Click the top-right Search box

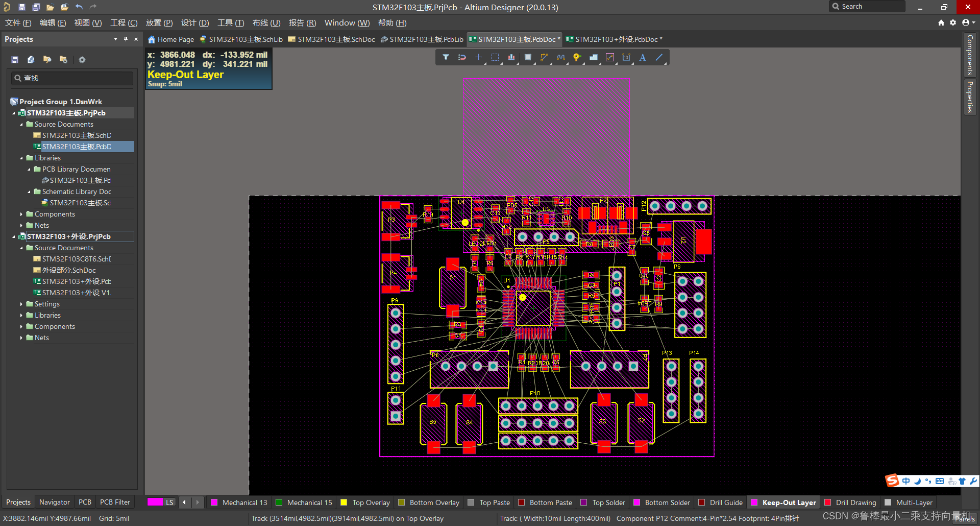point(867,7)
